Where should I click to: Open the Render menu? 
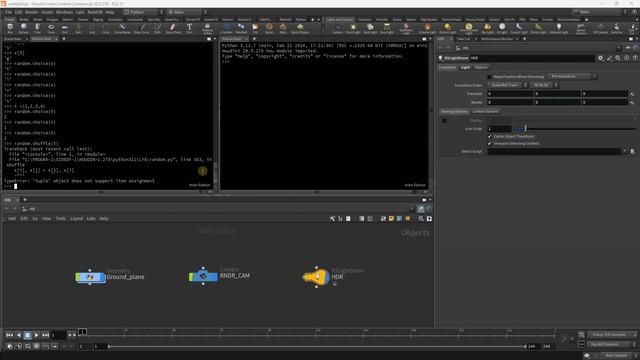[x=31, y=12]
